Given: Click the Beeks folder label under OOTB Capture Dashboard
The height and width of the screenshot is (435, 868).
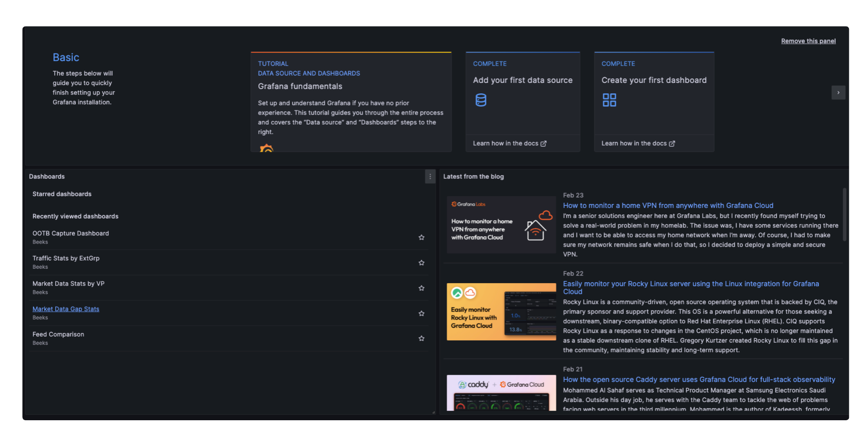Looking at the screenshot, I should click(40, 242).
